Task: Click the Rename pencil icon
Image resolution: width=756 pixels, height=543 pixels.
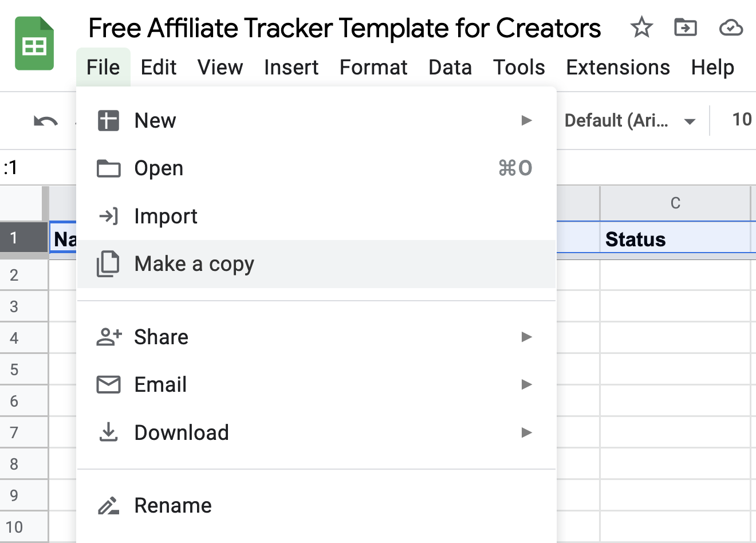Action: [109, 505]
